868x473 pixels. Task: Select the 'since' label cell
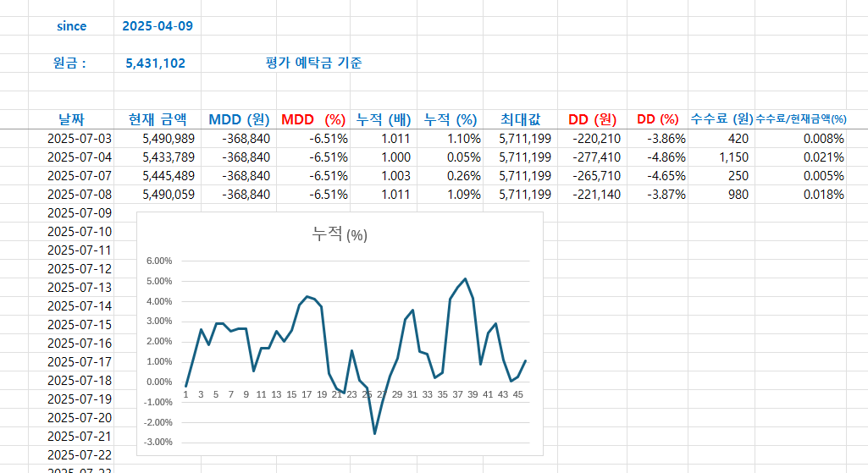(x=71, y=26)
